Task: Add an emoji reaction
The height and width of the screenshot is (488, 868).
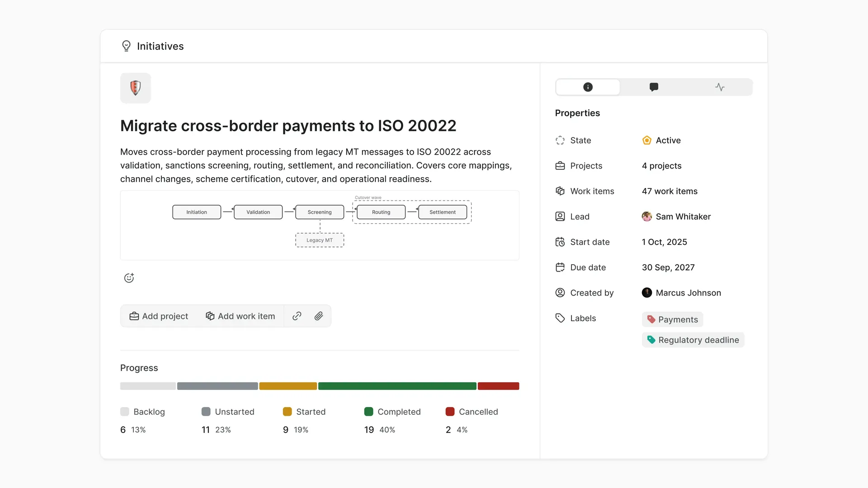Action: [x=129, y=278]
